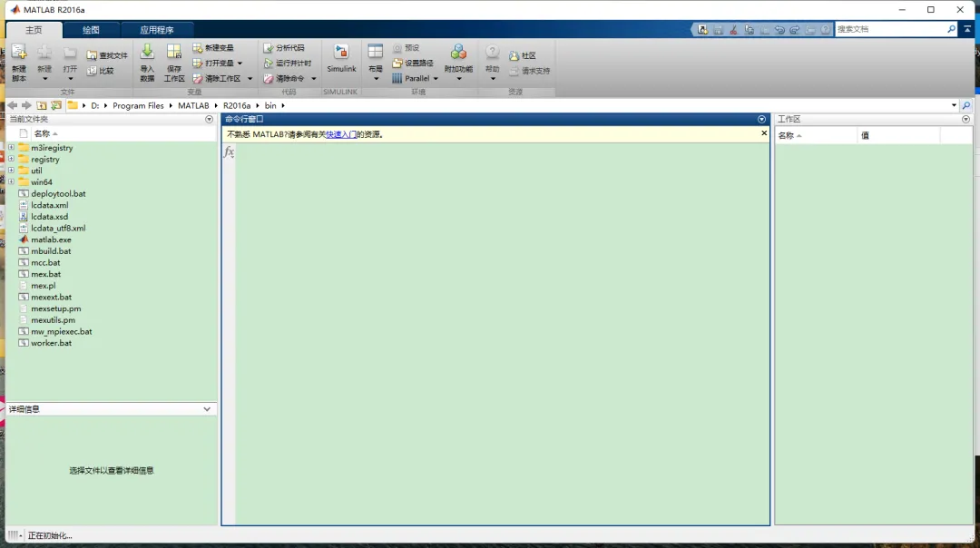Image resolution: width=980 pixels, height=548 pixels.
Task: Open the current folder panel actions menu
Action: (210, 120)
